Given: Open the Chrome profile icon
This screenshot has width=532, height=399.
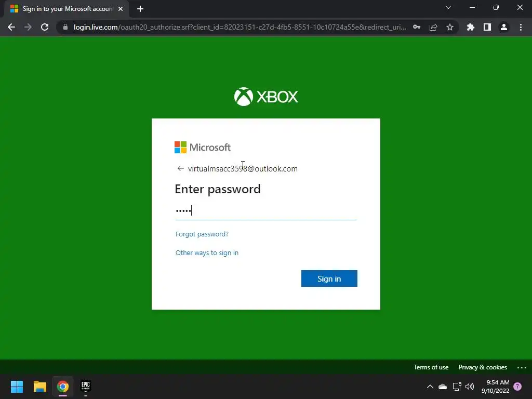Looking at the screenshot, I should point(504,27).
